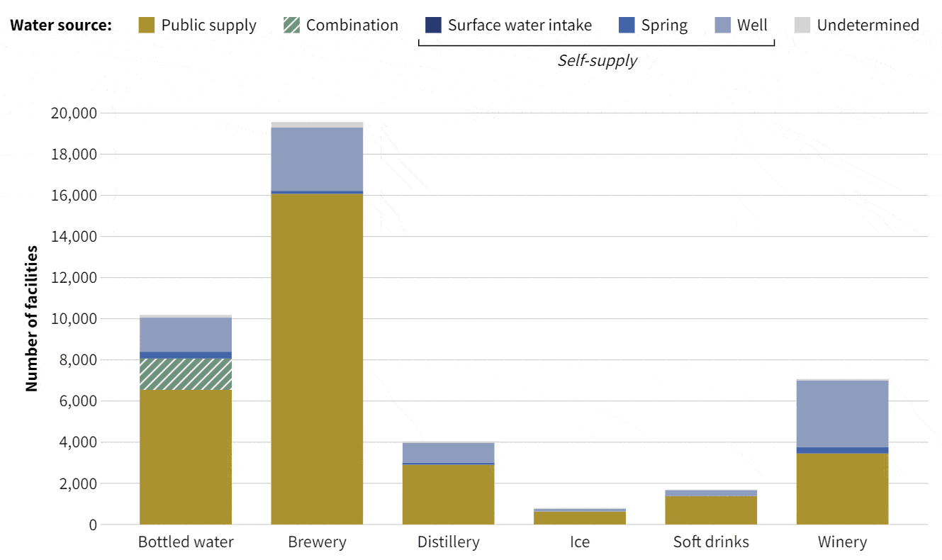Image resolution: width=942 pixels, height=560 pixels.
Task: Click the Undetermined legend label text
Action: 868,26
